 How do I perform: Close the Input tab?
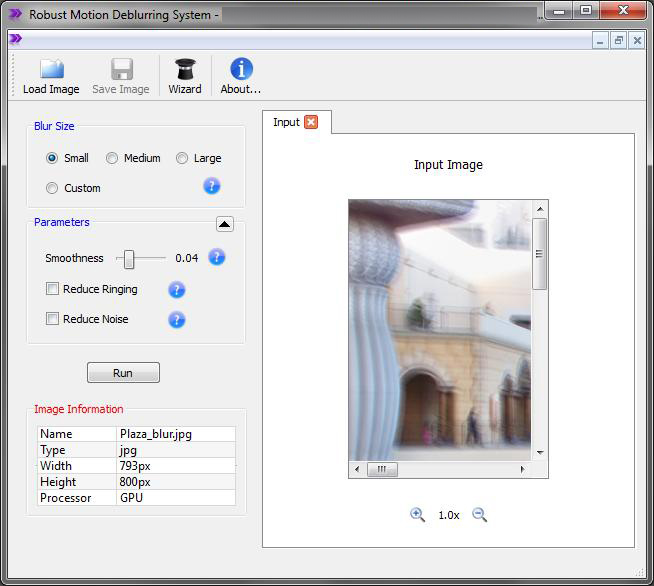[x=311, y=122]
